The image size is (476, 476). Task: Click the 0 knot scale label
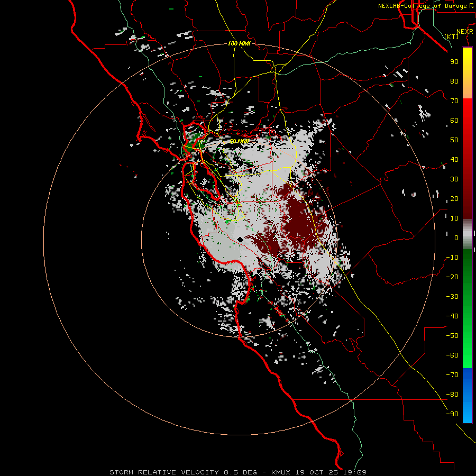pos(456,237)
